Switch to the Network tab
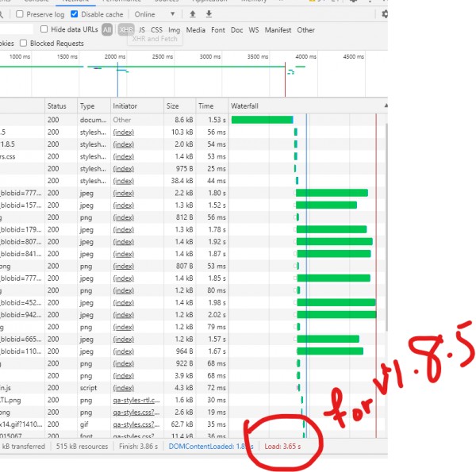Screen dimensions: 476x472 click(x=74, y=2)
